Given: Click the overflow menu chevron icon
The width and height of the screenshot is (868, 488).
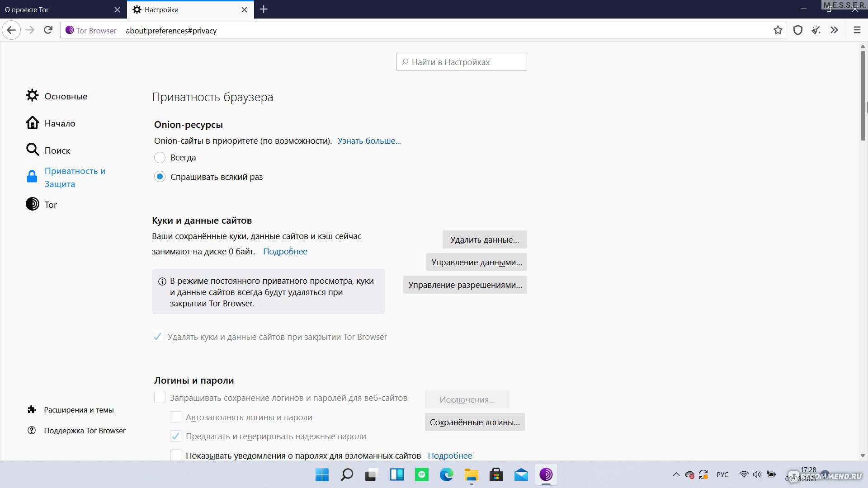Looking at the screenshot, I should click(x=834, y=30).
